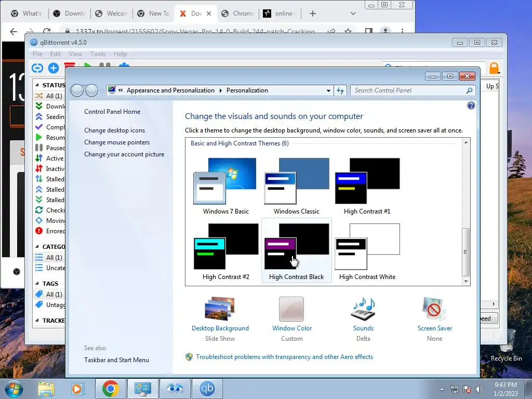Switch to the New Tab Chrome tab

click(153, 14)
